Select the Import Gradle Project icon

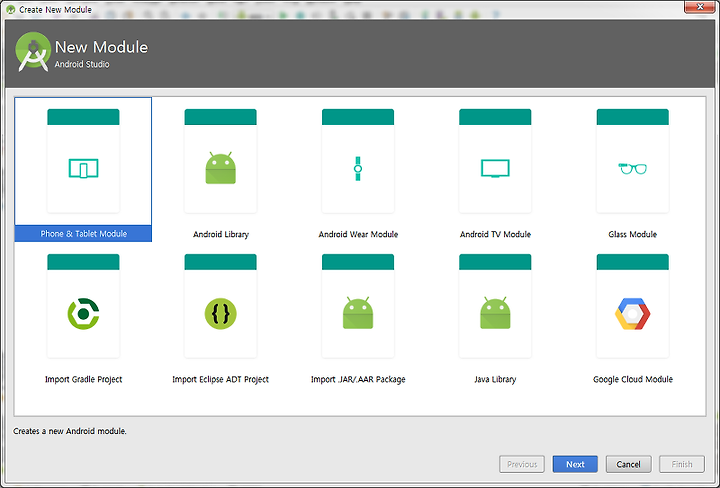83,314
